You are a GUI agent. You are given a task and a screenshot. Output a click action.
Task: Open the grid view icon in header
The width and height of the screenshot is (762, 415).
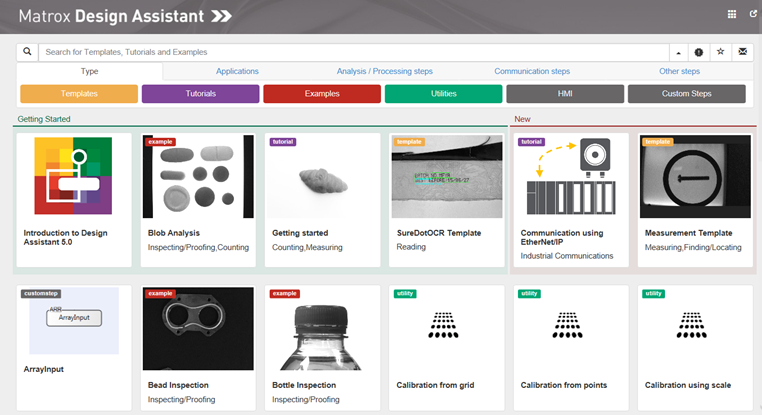731,14
